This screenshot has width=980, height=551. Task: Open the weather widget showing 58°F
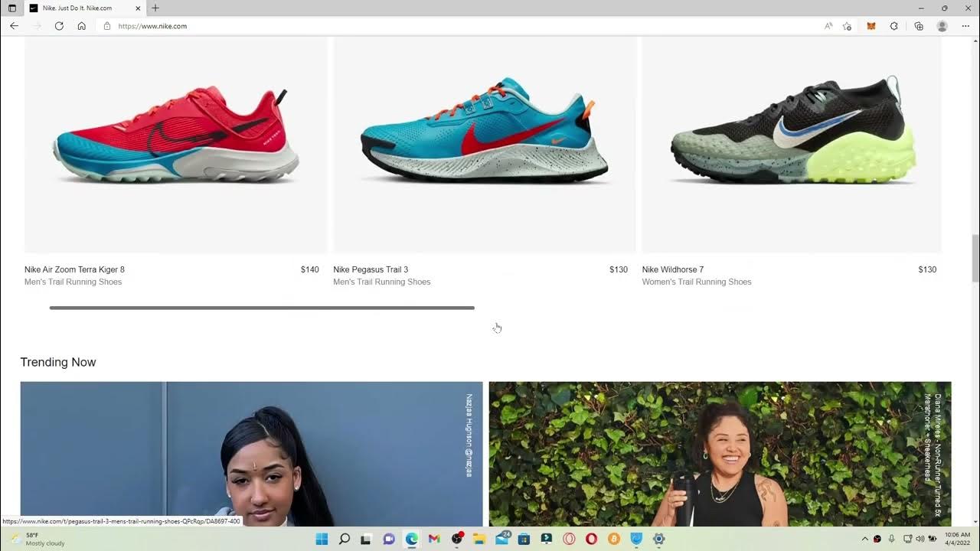pyautogui.click(x=38, y=539)
